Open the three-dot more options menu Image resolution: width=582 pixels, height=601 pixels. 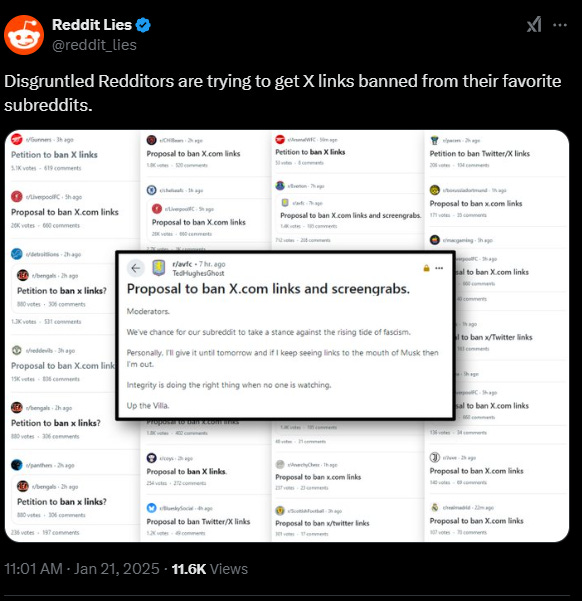click(x=560, y=25)
